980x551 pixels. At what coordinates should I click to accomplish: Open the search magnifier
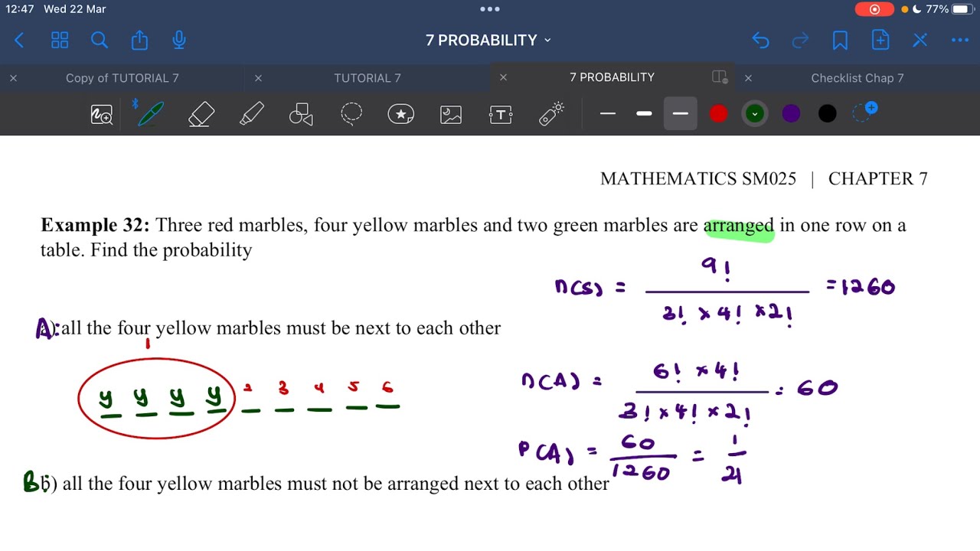click(x=100, y=41)
